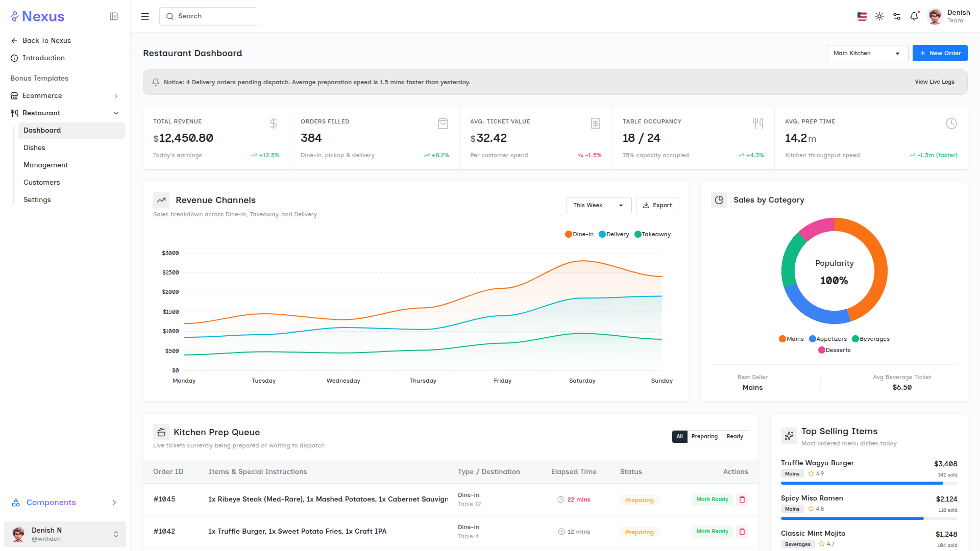The image size is (980, 551).
Task: Expand the Ecommerce sidebar section
Action: tap(65, 95)
